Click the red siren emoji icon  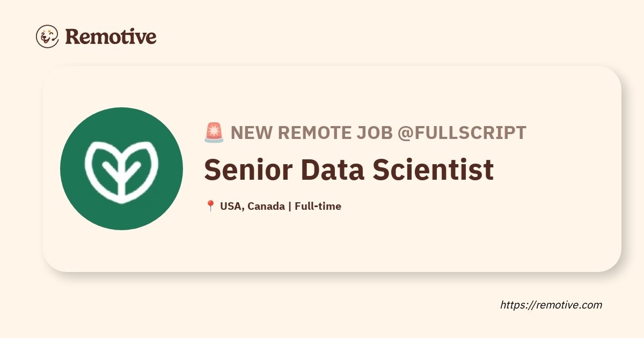[x=214, y=133]
